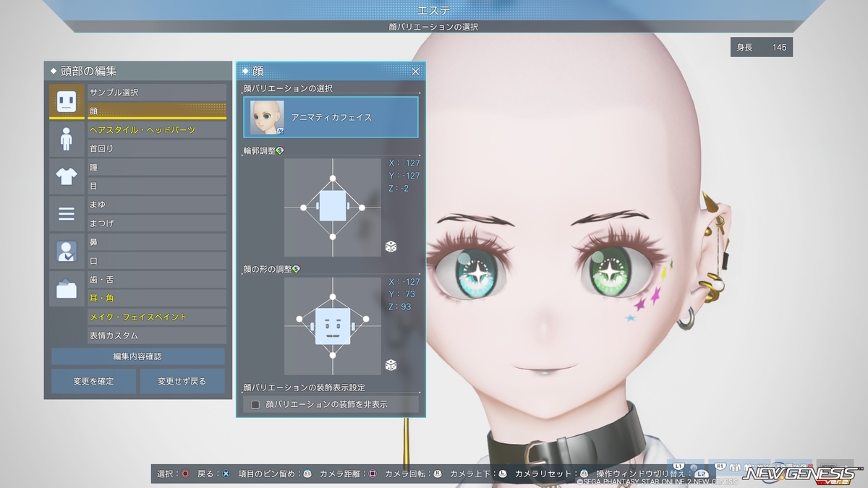Click the カメラリセット button hint
868x488 pixels.
551,474
